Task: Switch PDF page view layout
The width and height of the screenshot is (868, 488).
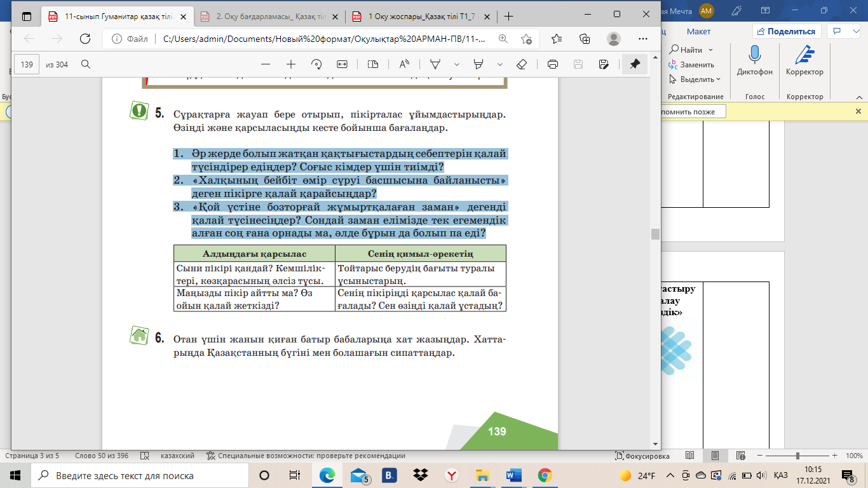Action: point(373,64)
